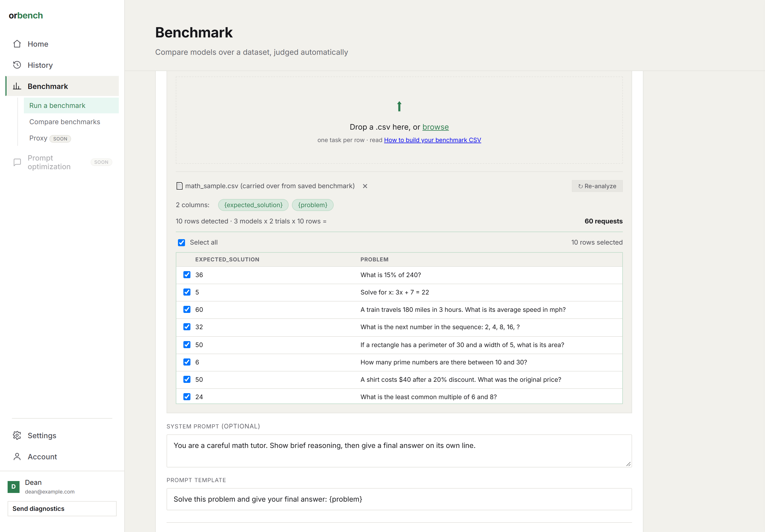This screenshot has width=765, height=532.
Task: Click the '60 requests' total
Action: point(603,221)
